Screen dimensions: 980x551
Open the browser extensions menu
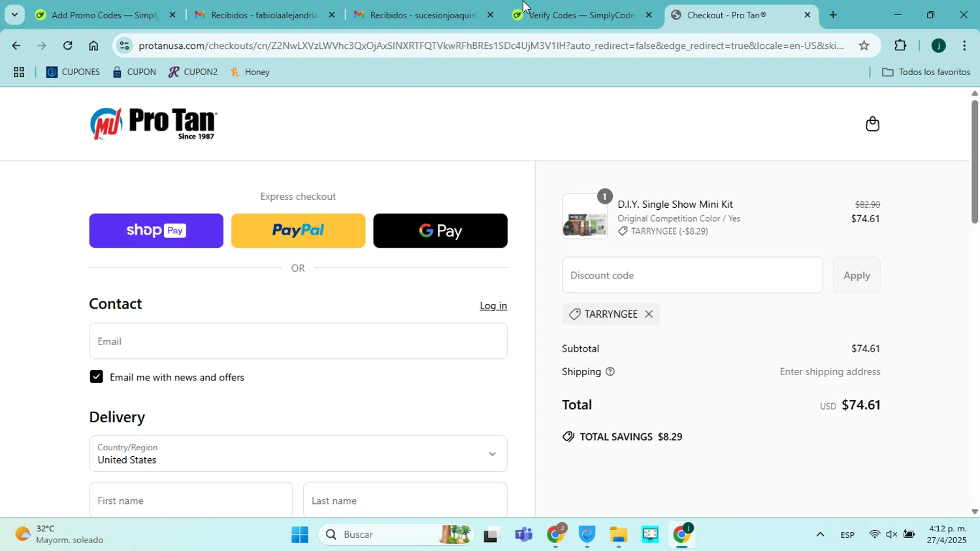[x=900, y=46]
